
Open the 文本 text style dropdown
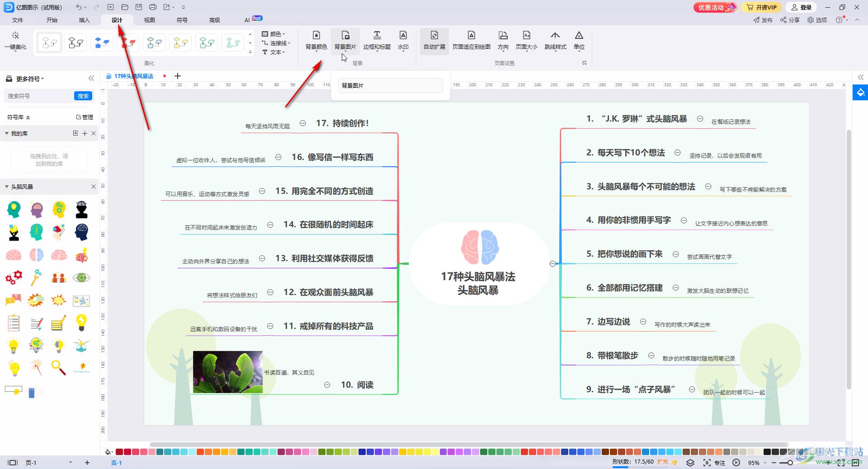coord(274,52)
